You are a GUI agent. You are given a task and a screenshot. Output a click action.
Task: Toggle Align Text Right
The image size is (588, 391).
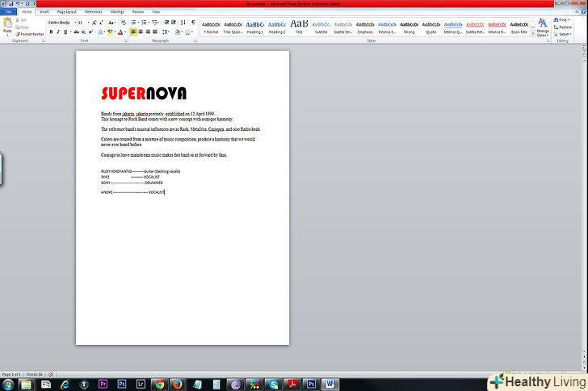click(x=148, y=32)
